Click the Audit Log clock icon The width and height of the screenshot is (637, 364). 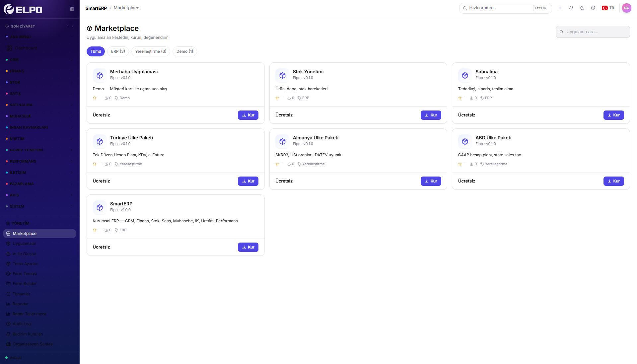click(8, 324)
